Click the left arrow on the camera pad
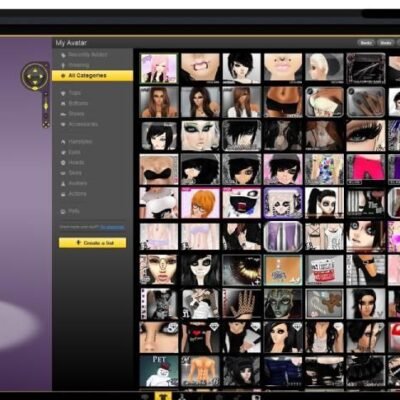 point(28,76)
